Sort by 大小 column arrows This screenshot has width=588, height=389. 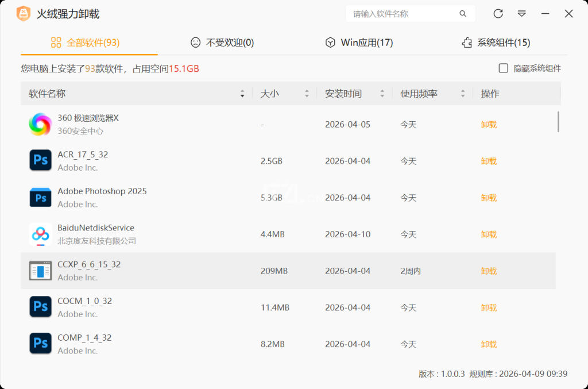307,94
